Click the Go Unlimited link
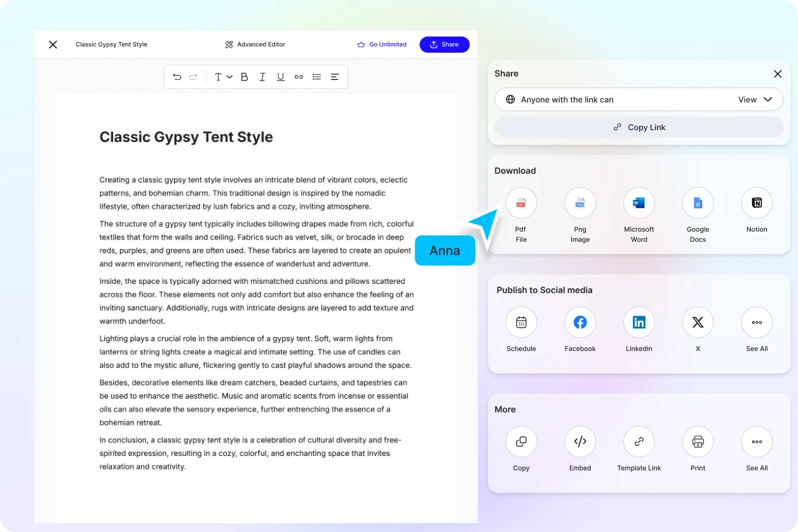 (x=382, y=44)
